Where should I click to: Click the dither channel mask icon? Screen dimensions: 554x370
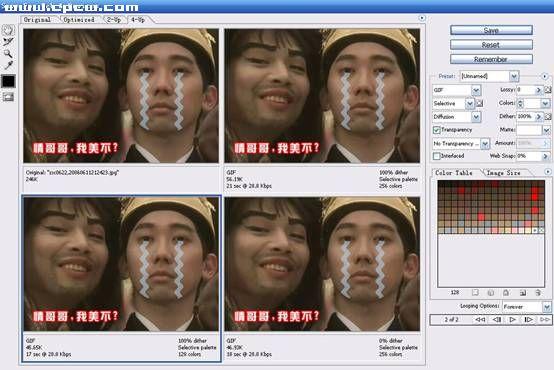point(548,116)
